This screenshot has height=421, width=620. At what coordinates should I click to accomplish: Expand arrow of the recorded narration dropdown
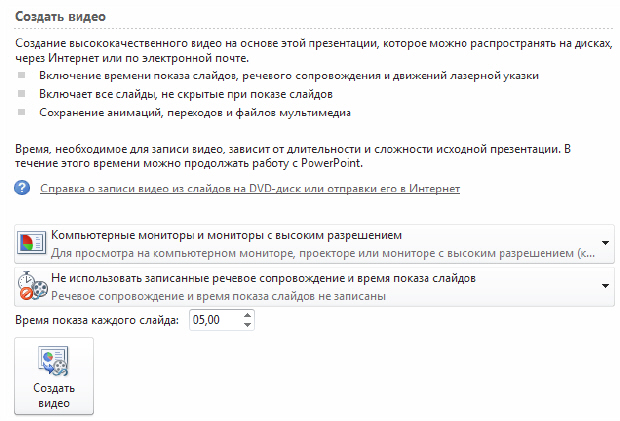[606, 286]
